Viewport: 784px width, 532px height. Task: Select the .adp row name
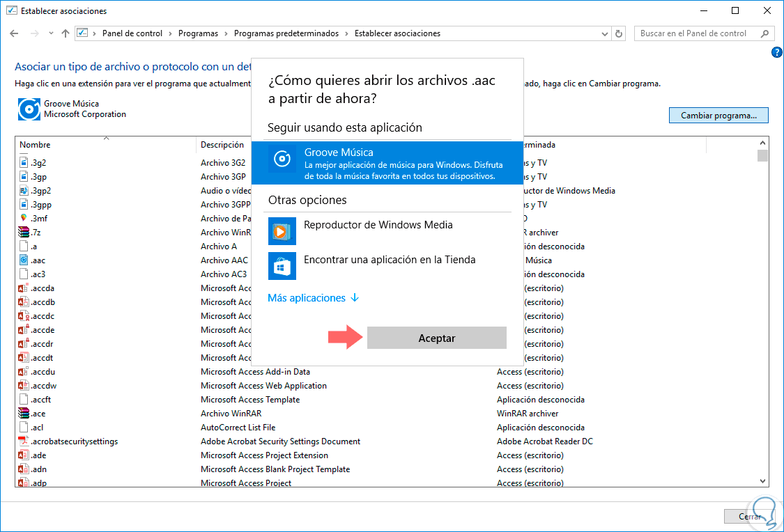[38, 483]
